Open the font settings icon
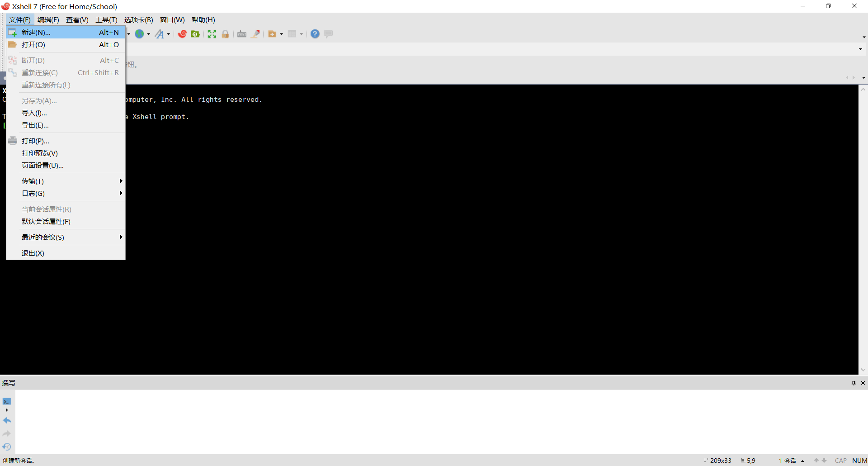 click(160, 34)
